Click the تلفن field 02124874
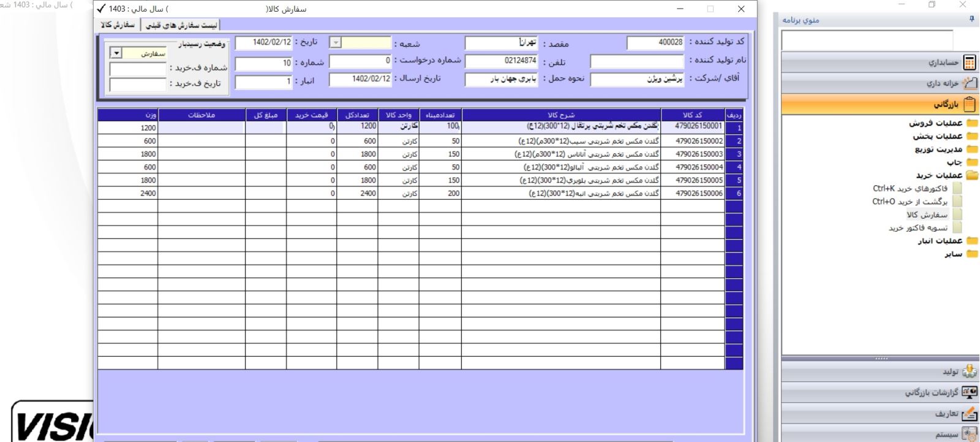980x442 pixels. coord(502,61)
